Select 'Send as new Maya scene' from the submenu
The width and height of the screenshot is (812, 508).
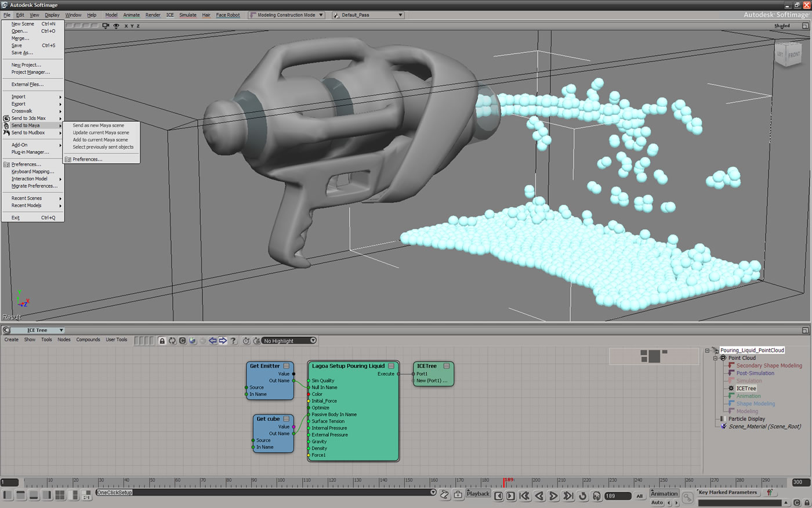(x=100, y=125)
